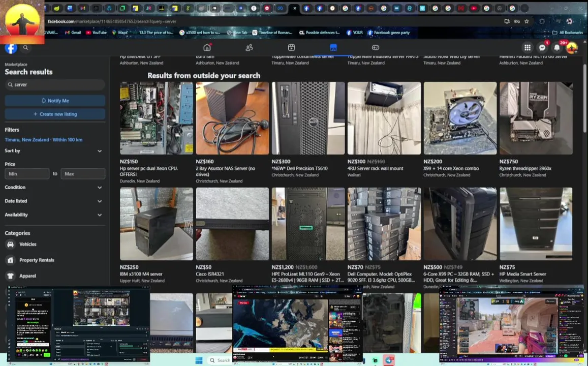
Task: Click the taskbar Search box
Action: 220,360
